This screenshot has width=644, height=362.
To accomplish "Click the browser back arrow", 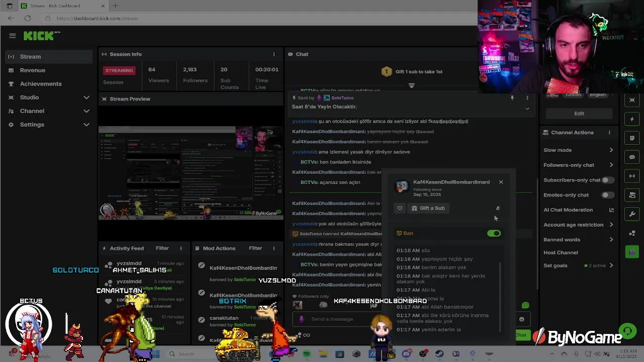I will (11, 18).
